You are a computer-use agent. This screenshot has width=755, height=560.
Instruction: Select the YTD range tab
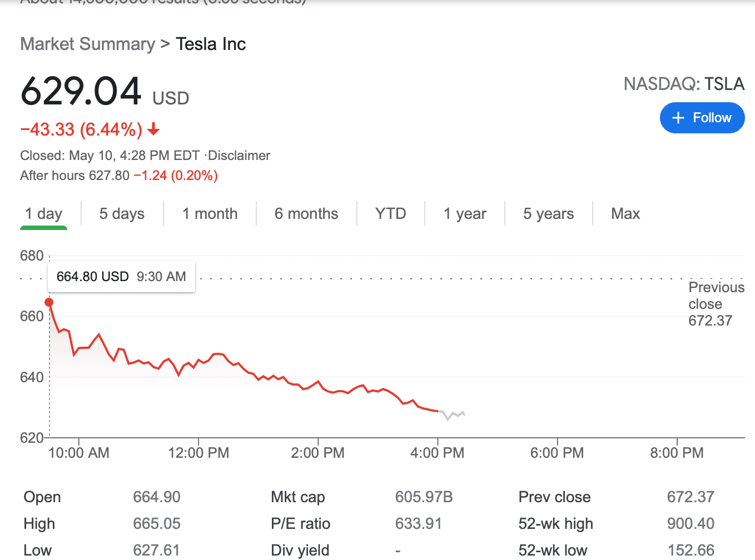coord(390,214)
